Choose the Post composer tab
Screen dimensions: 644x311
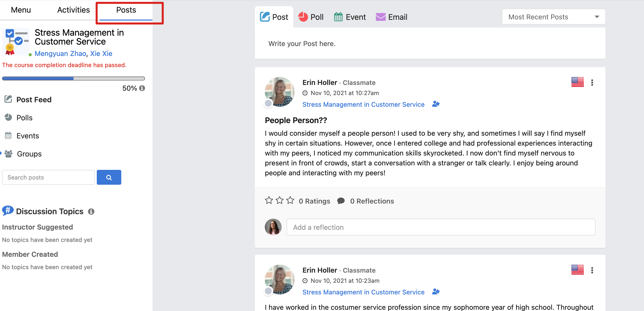point(274,17)
